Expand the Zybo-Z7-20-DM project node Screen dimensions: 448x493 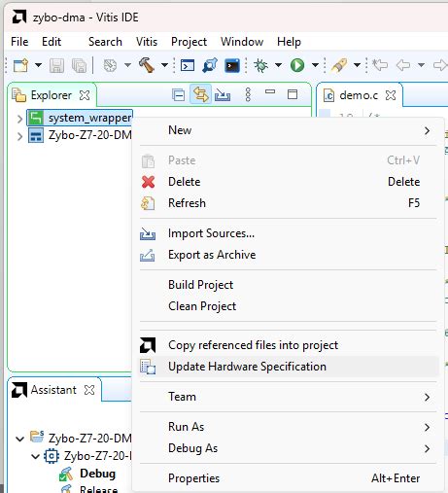19,136
